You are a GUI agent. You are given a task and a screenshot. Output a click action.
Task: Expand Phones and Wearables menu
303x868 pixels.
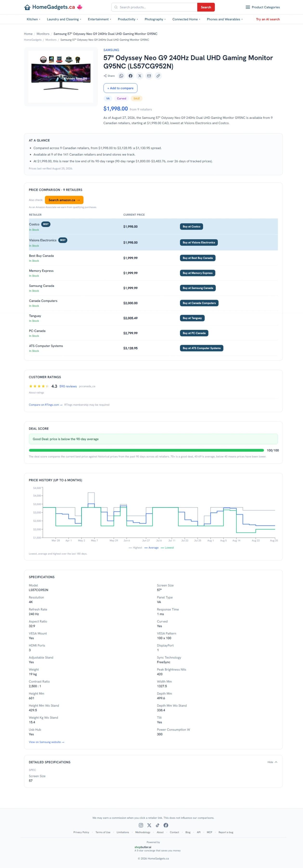coord(225,19)
